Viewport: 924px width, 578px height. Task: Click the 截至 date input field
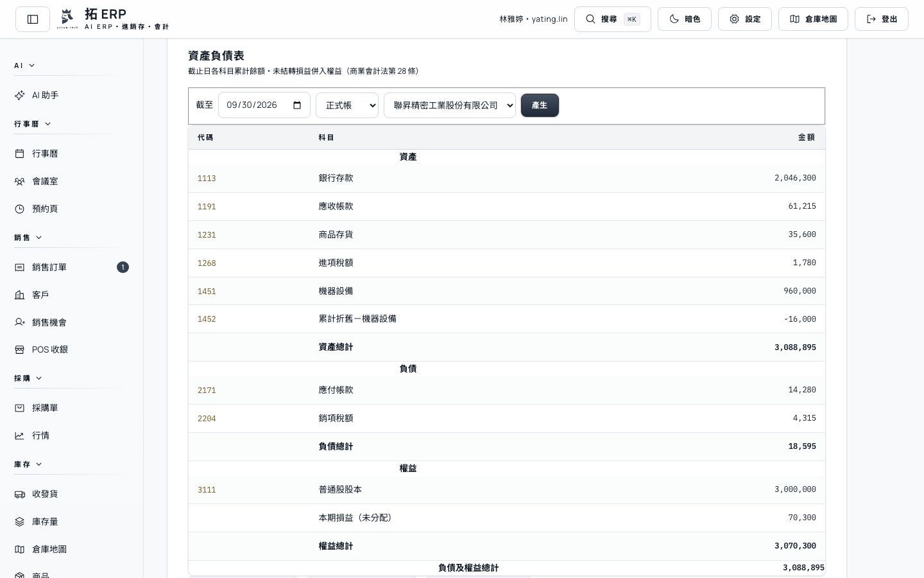pos(264,105)
